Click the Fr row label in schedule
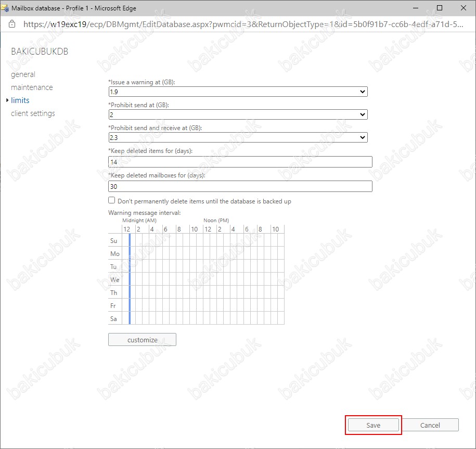 [x=113, y=306]
